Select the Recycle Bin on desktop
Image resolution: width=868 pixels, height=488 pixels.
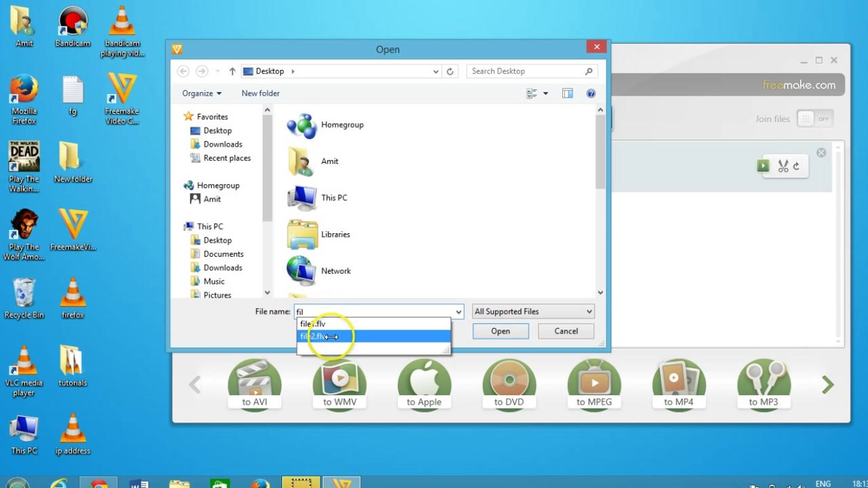point(24,298)
